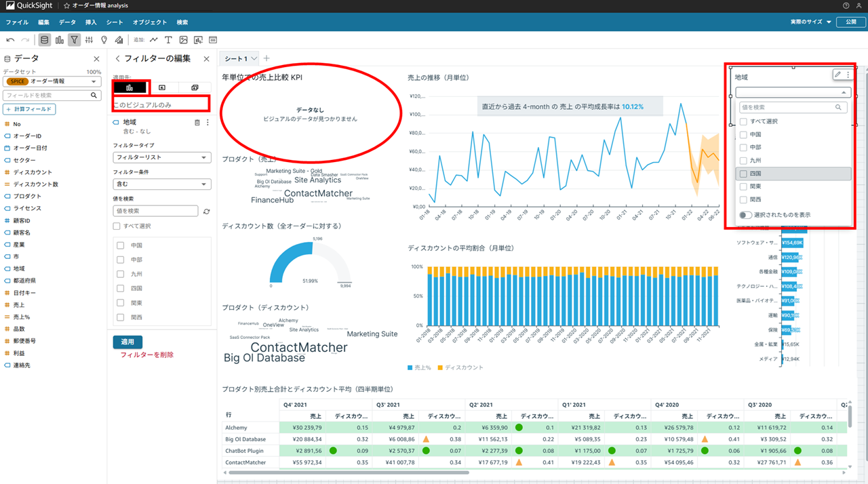This screenshot has height=484, width=868.
Task: Add parameter control icon in toolbar
Action: pos(213,40)
